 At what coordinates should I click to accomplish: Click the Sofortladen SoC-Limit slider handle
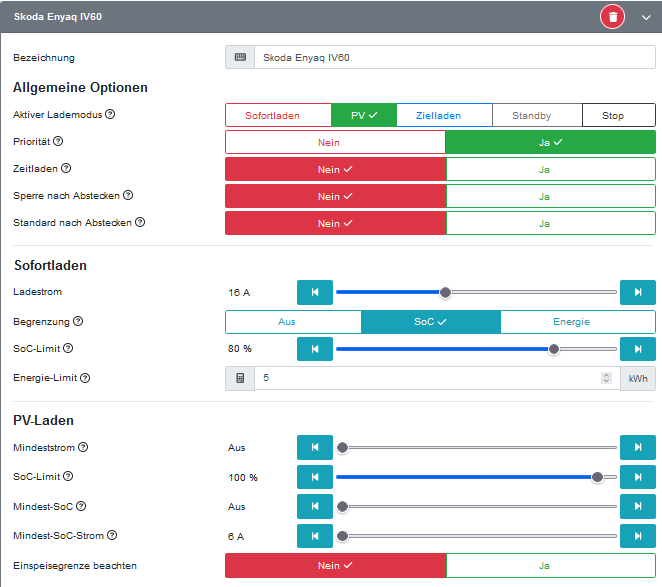pyautogui.click(x=554, y=349)
